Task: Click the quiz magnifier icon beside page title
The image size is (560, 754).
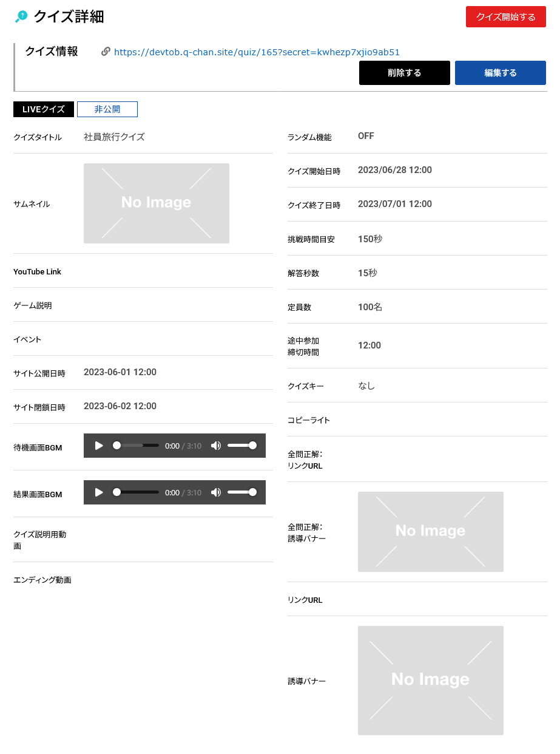Action: 21,17
